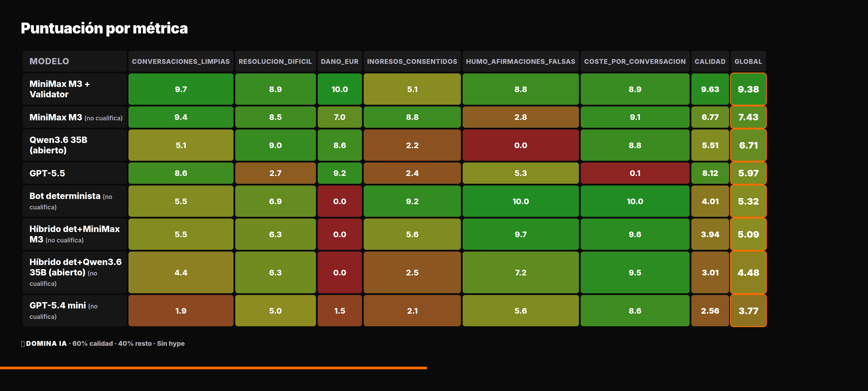Click the 9.38 global score cell
Image resolution: width=868 pixels, height=391 pixels.
point(748,89)
